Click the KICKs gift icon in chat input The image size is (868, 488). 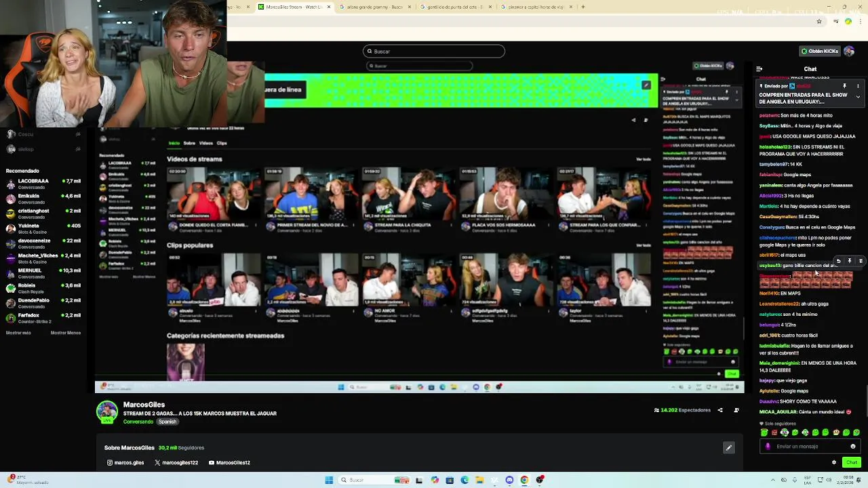[x=768, y=447]
